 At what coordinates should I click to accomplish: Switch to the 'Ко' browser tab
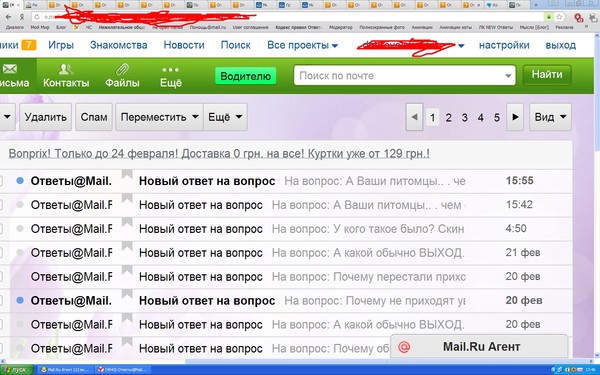[495, 5]
